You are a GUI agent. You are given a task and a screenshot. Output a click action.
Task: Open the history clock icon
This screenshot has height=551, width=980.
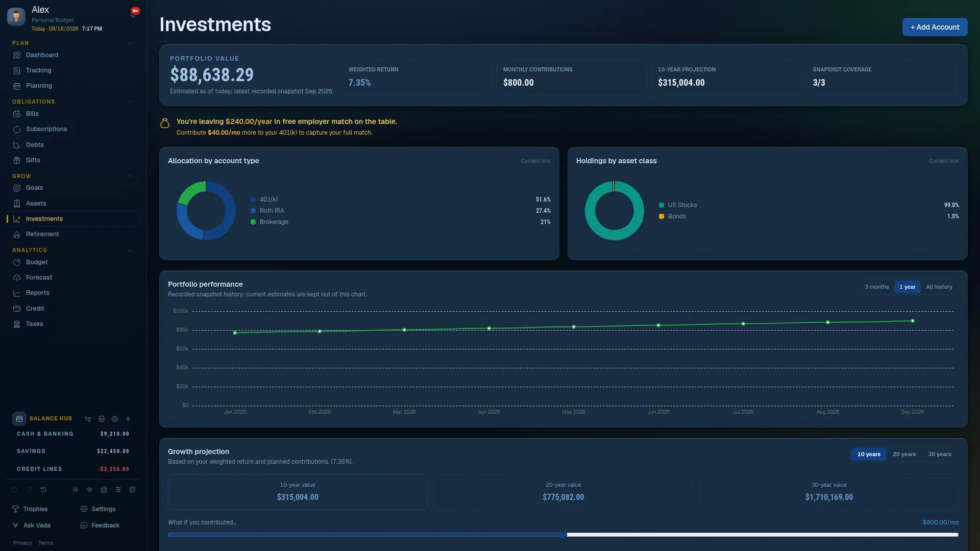pos(43,490)
